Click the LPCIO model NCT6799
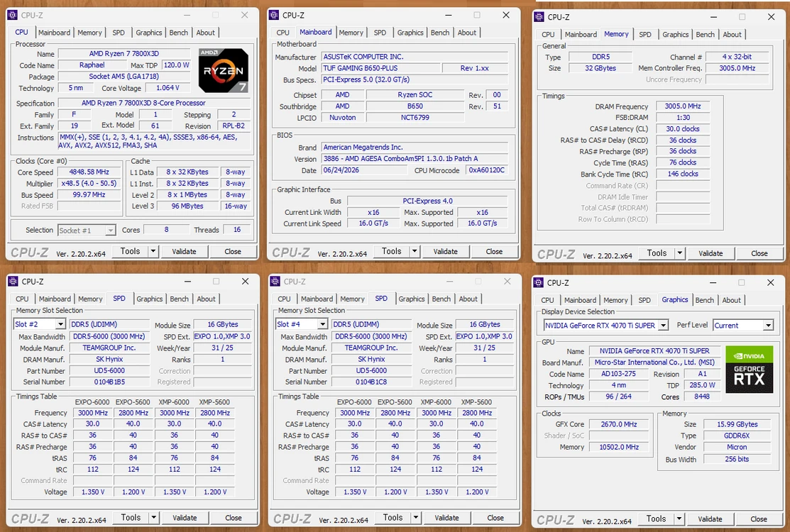Viewport: 790px width, 532px height. click(415, 117)
